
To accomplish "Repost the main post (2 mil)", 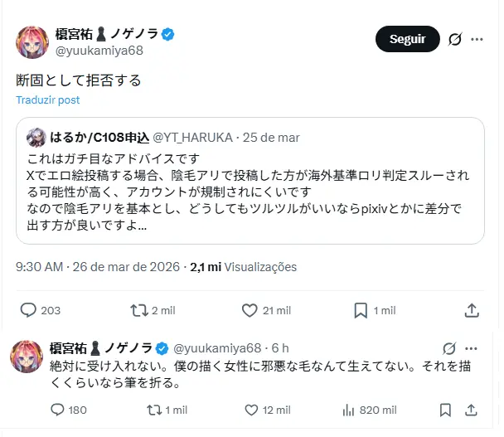I will [140, 310].
